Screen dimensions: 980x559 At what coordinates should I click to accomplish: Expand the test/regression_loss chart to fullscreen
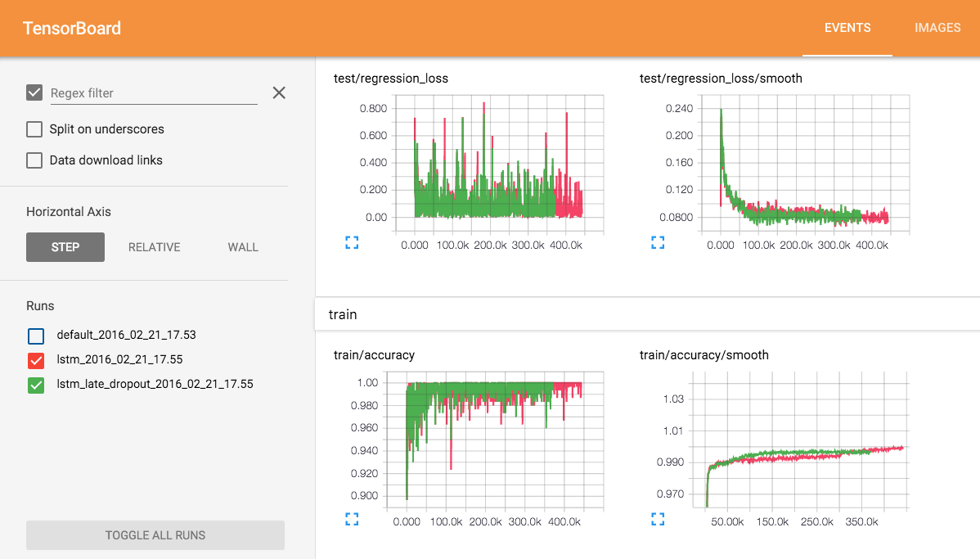(x=352, y=241)
